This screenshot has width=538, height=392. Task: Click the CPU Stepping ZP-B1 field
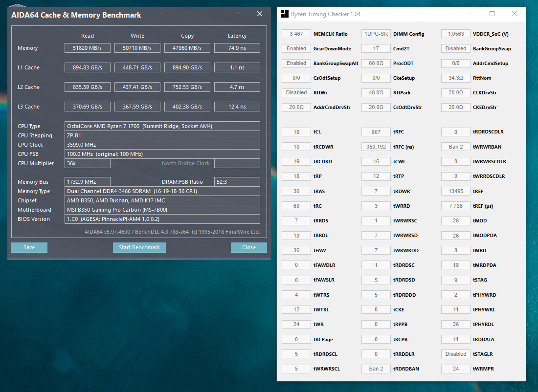162,135
